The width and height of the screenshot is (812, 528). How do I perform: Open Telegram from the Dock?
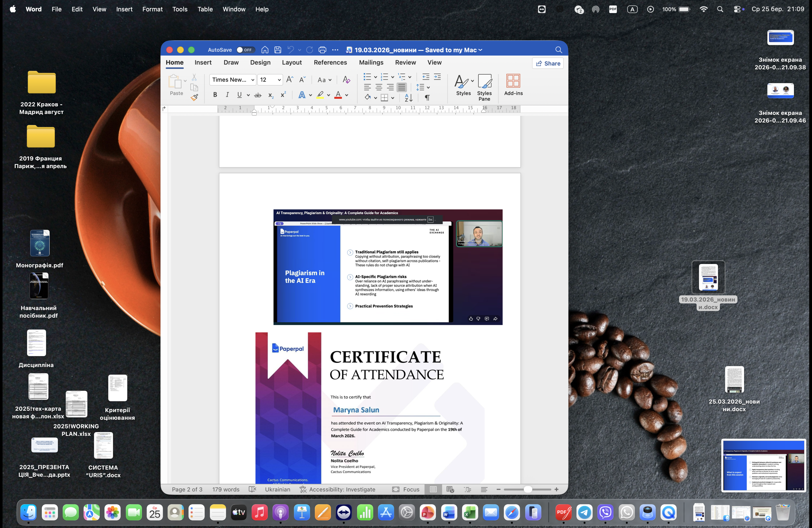click(x=584, y=512)
